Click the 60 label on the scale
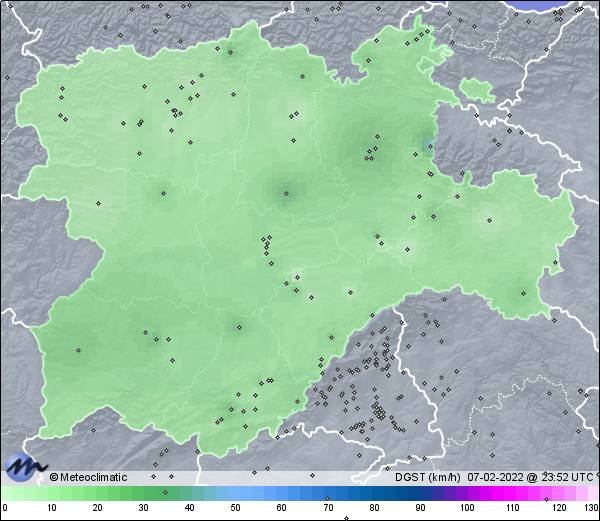 282,508
